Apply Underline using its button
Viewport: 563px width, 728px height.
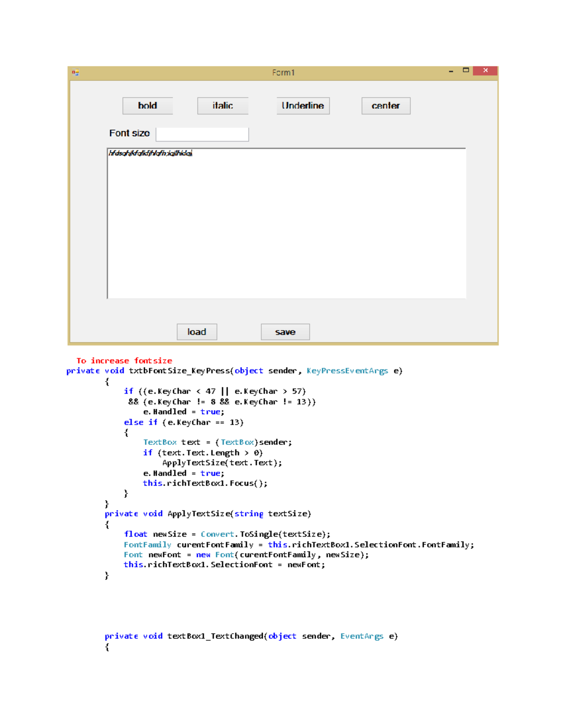pos(303,106)
